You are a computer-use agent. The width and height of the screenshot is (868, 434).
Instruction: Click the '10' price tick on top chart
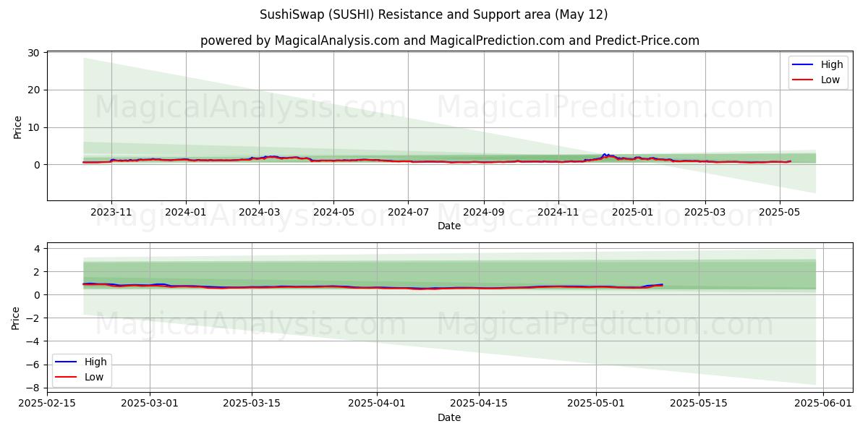[x=35, y=127]
